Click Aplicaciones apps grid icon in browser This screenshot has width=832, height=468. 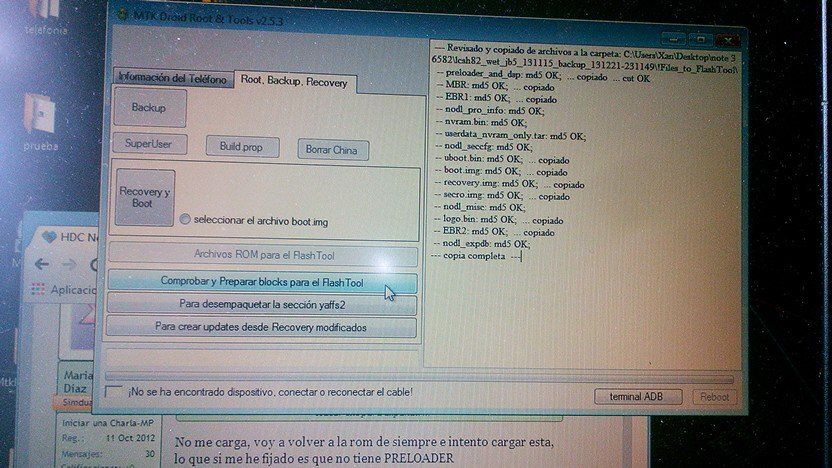pos(38,290)
